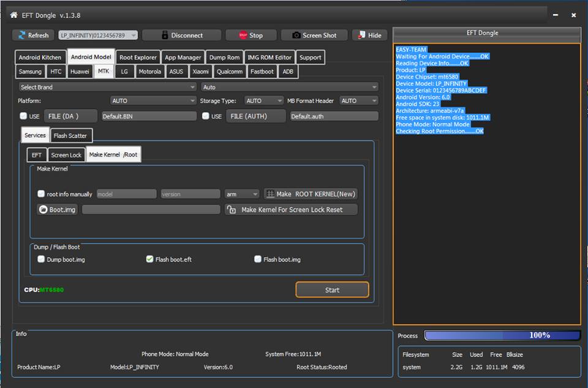
Task: Select the Make Kernel /Root sub-tab
Action: [113, 154]
